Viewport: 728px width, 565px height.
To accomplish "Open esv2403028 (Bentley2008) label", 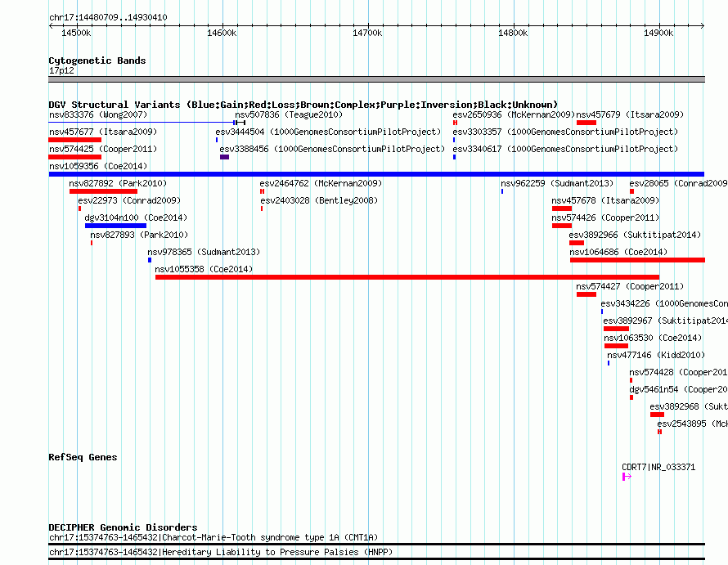I will click(x=319, y=200).
